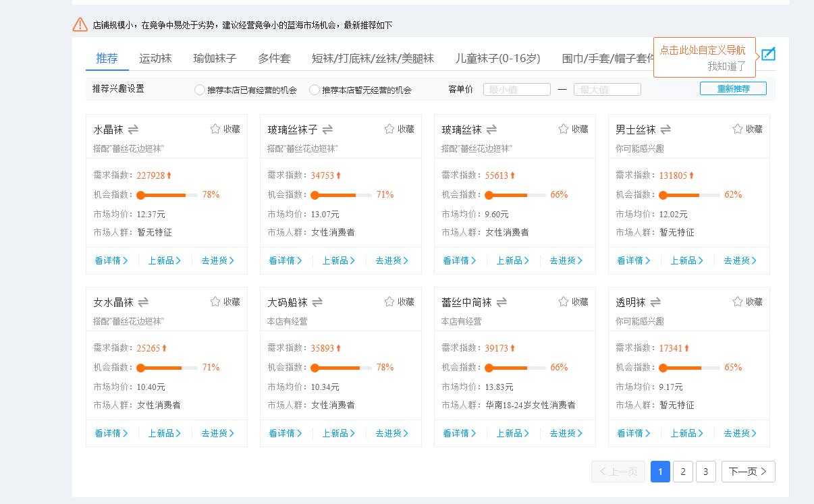Click the warning triangle icon in the notice bar

(79, 24)
